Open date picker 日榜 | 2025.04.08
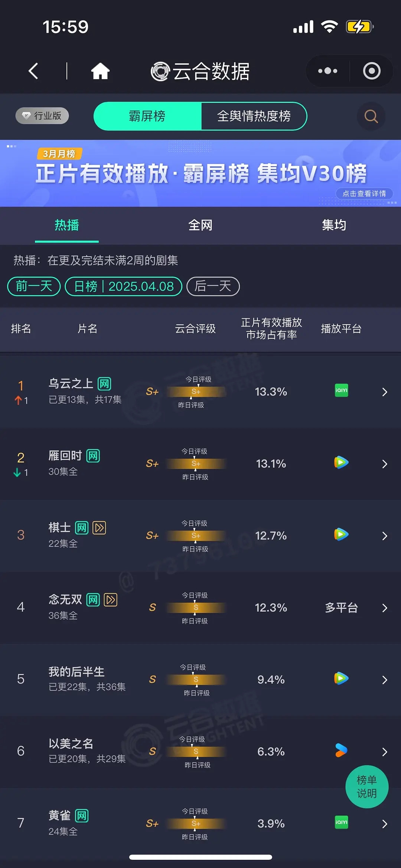Viewport: 401px width, 868px height. click(x=124, y=286)
